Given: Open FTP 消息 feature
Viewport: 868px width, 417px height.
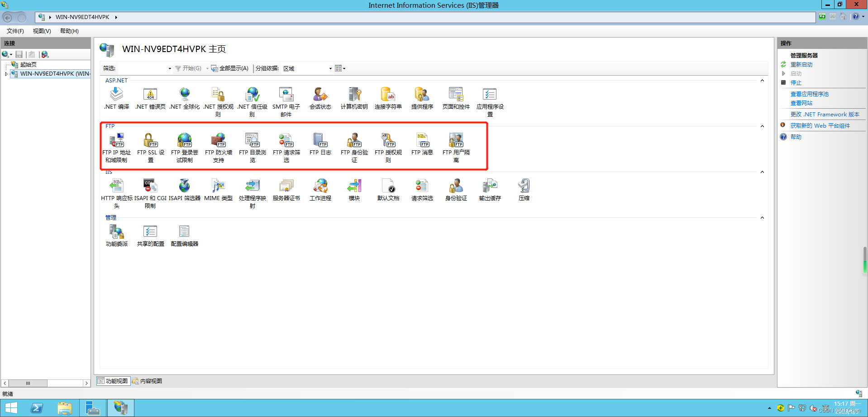Looking at the screenshot, I should [x=422, y=144].
